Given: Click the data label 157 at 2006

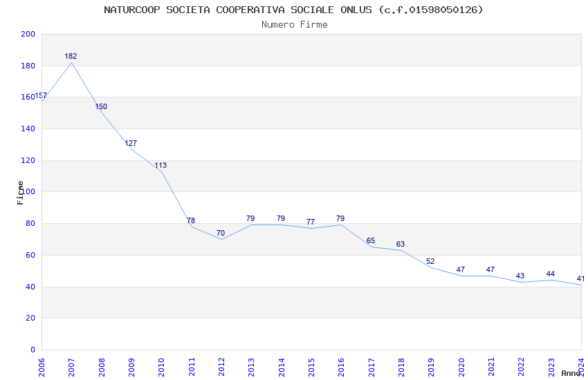Looking at the screenshot, I should (41, 96).
